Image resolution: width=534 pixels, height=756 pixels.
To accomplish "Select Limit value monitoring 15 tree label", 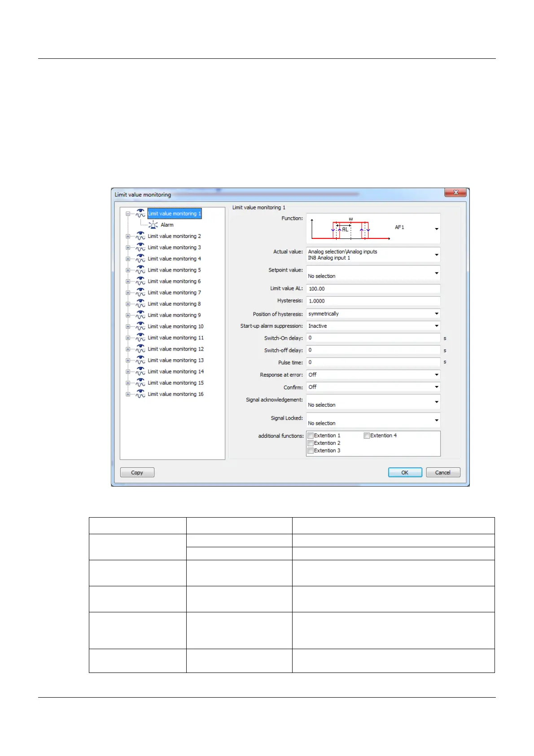I will coord(176,383).
